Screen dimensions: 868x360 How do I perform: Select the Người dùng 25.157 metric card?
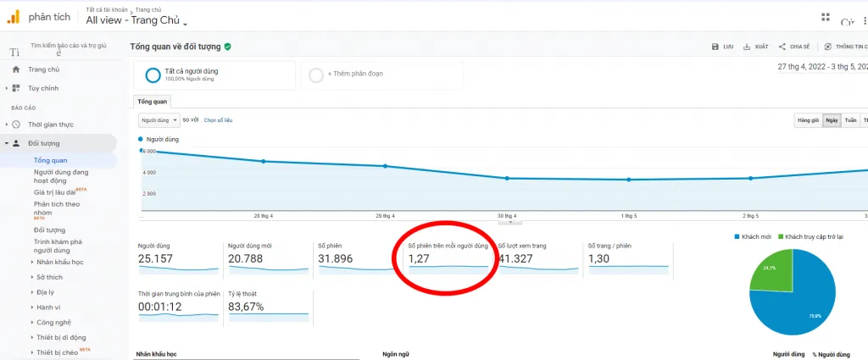pos(178,258)
